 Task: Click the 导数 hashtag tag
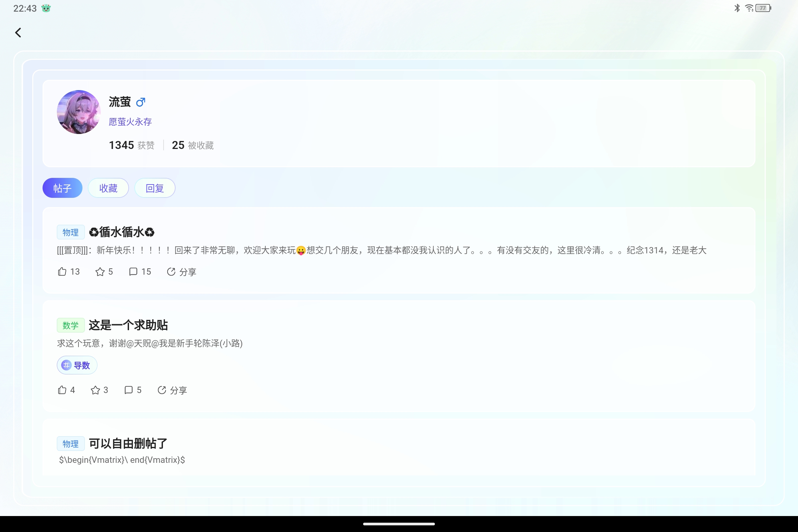77,365
